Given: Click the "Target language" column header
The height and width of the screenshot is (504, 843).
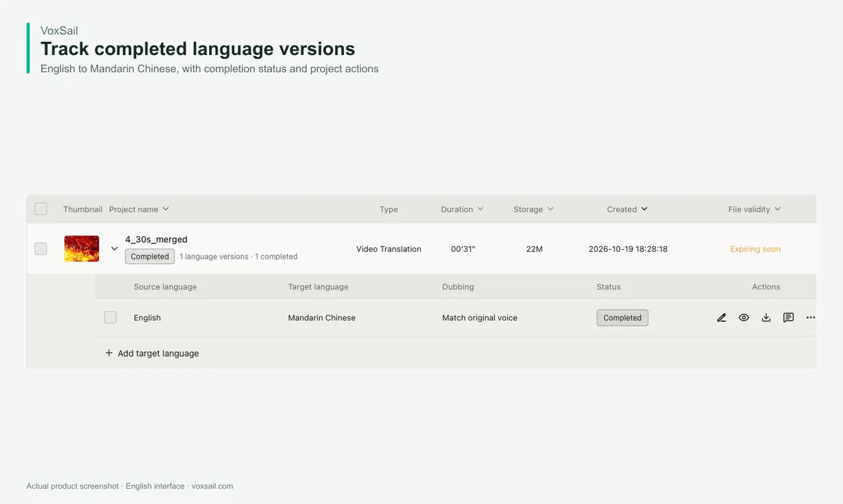Looking at the screenshot, I should 318,287.
